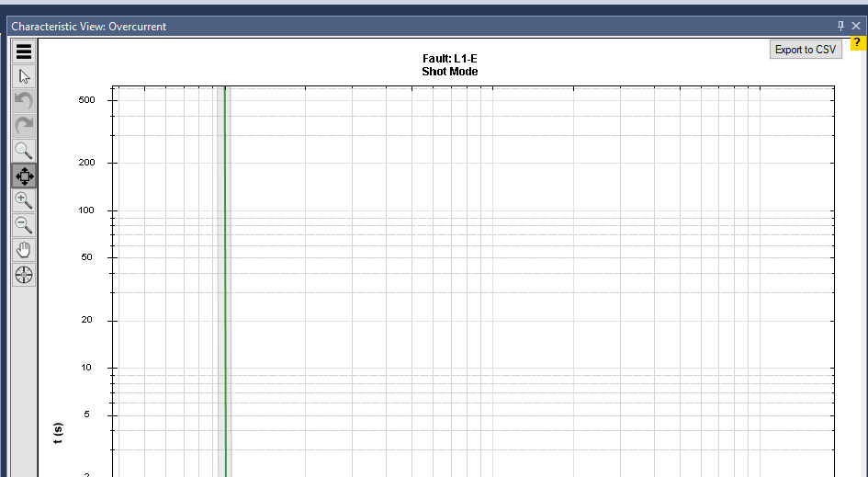The width and height of the screenshot is (868, 477).
Task: Click the redo arrow icon
Action: pos(24,126)
